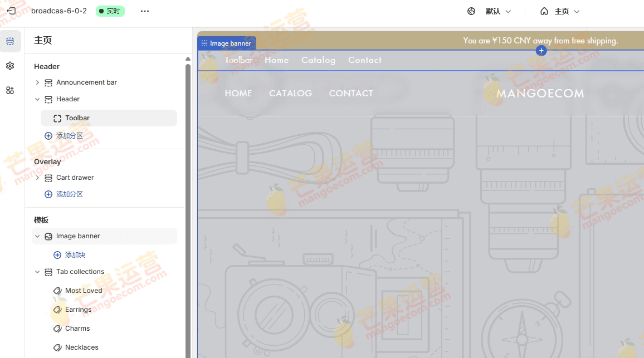Click blue plus add-section circle in preview
Viewport: 644px width, 358px height.
(x=541, y=51)
